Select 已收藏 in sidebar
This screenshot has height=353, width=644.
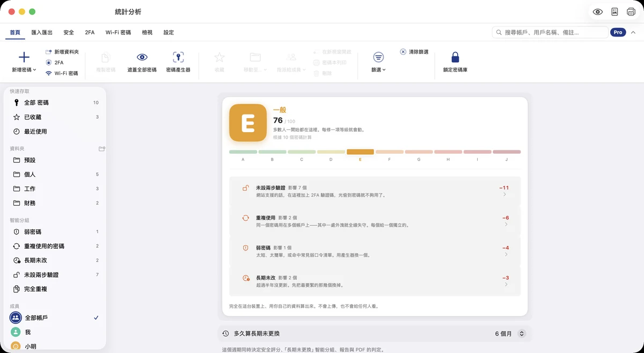[55, 117]
